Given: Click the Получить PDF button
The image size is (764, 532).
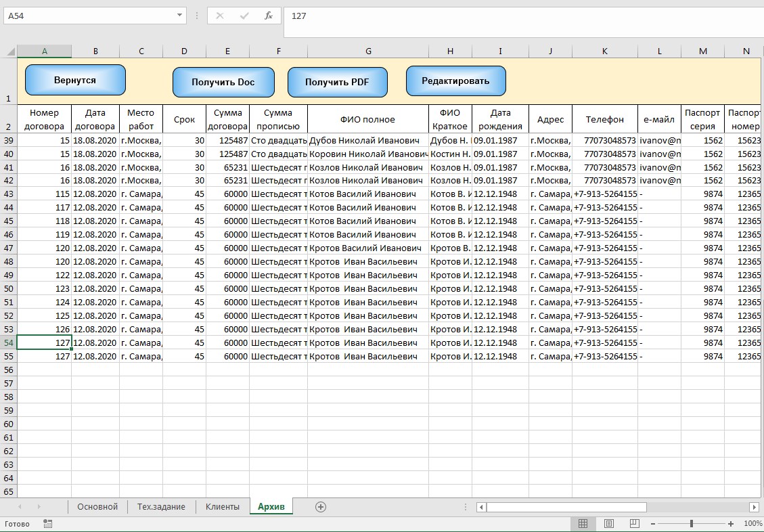Looking at the screenshot, I should pos(337,83).
